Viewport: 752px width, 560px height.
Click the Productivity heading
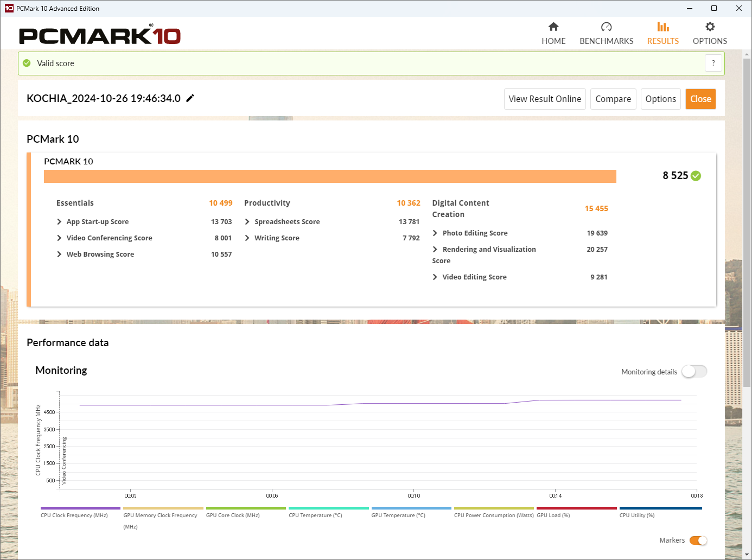267,203
